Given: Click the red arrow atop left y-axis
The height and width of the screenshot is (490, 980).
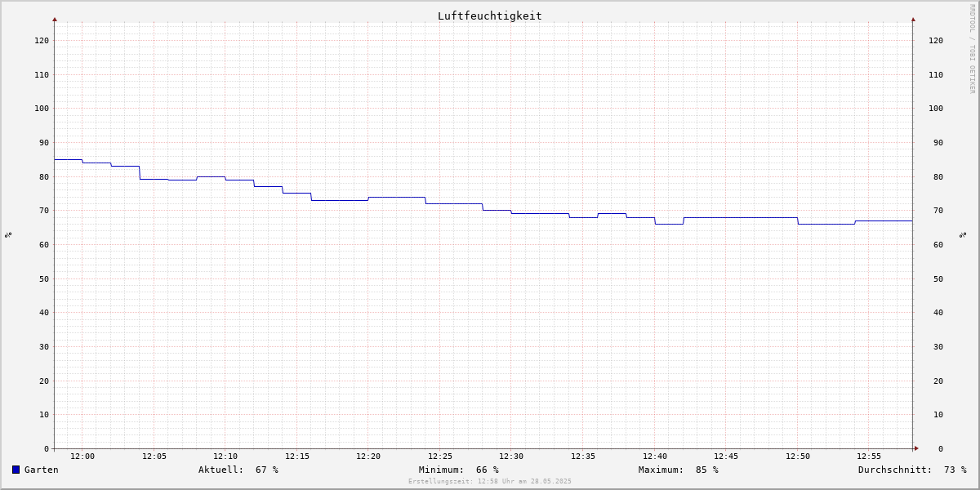Looking at the screenshot, I should 55,19.
